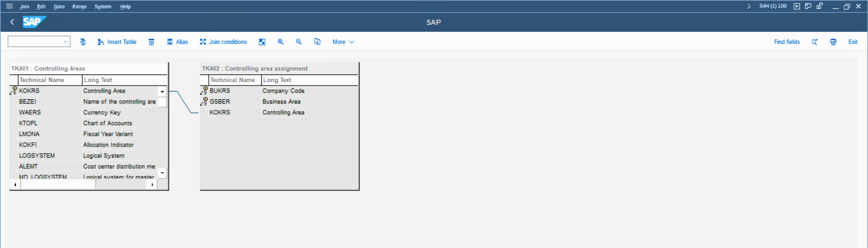Click the Join conditions button
This screenshot has height=248, width=868.
(x=223, y=42)
